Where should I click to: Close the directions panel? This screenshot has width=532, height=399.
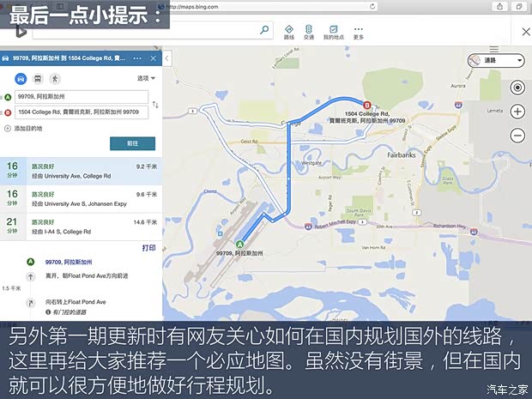154,58
